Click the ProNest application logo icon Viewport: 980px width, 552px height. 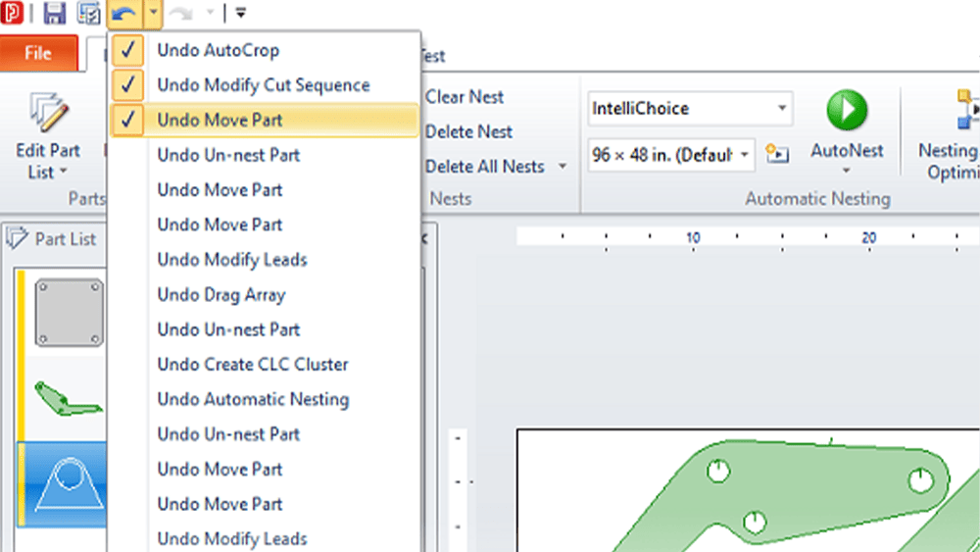(x=14, y=13)
